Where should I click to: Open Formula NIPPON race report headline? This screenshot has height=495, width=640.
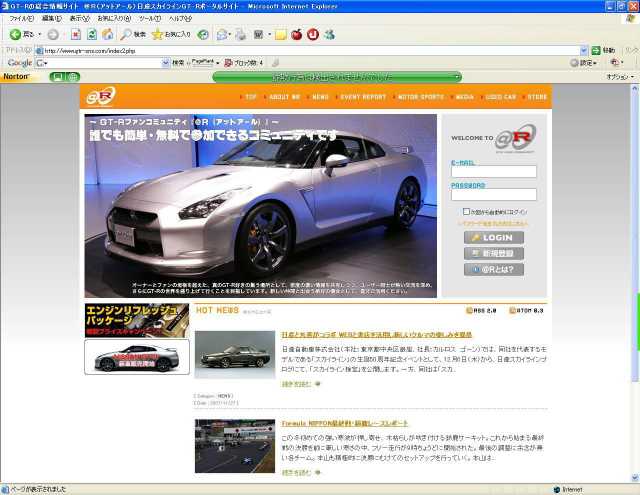tap(344, 423)
